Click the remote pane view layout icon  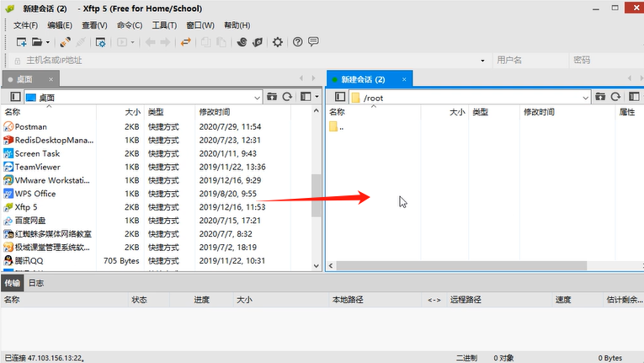click(x=634, y=97)
